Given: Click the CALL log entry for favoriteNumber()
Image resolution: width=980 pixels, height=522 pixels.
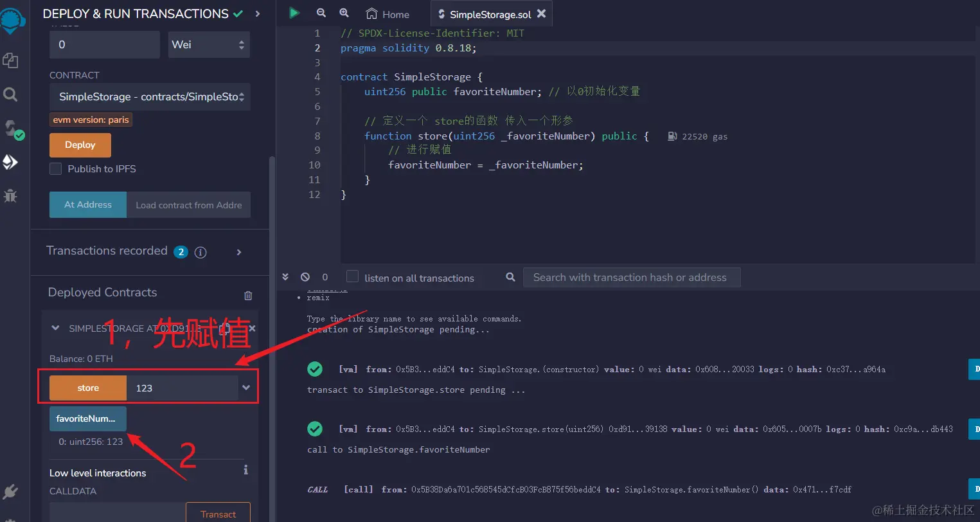Looking at the screenshot, I should (579, 489).
